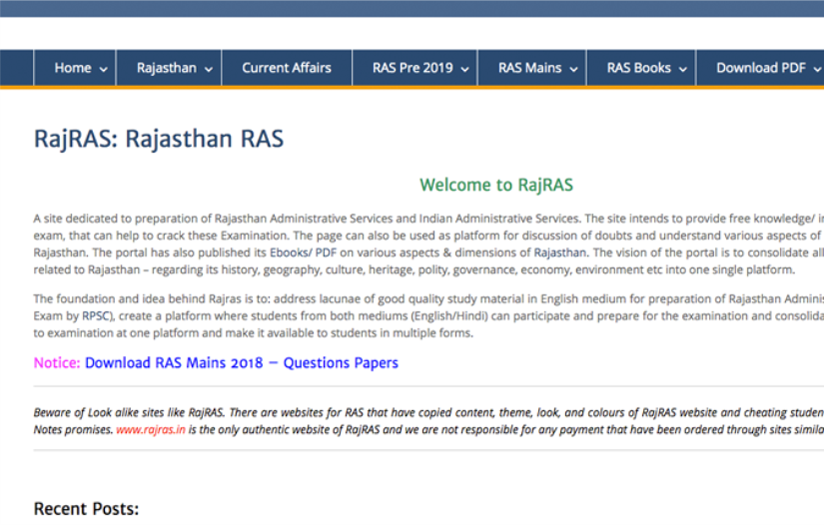Expand the RAS Pre 2019 chevron

tap(465, 69)
